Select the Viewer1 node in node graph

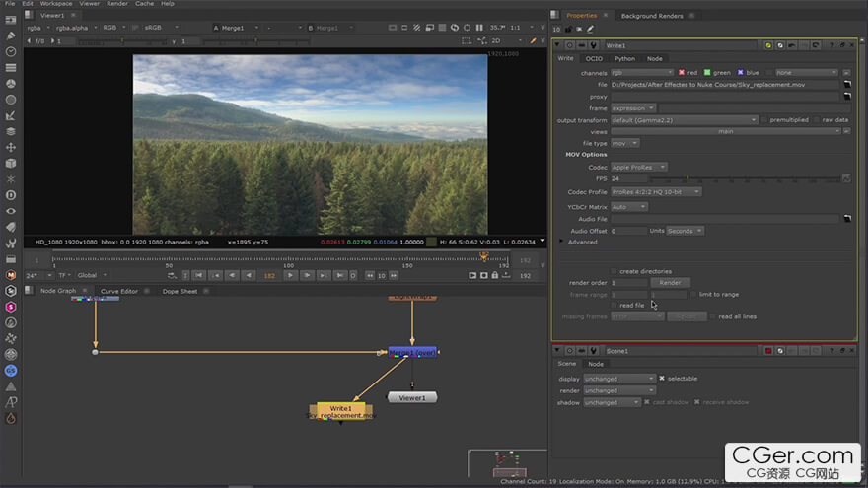(x=412, y=398)
